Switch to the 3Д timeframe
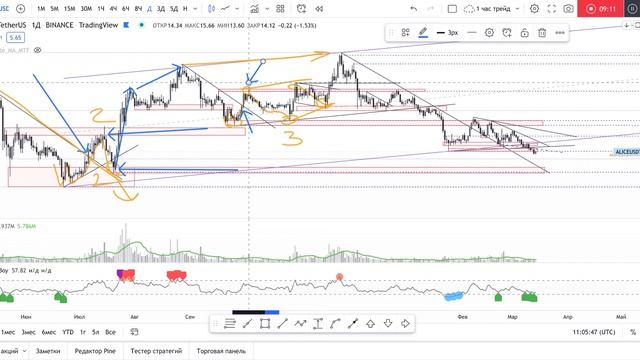The width and height of the screenshot is (640, 360). (x=161, y=9)
